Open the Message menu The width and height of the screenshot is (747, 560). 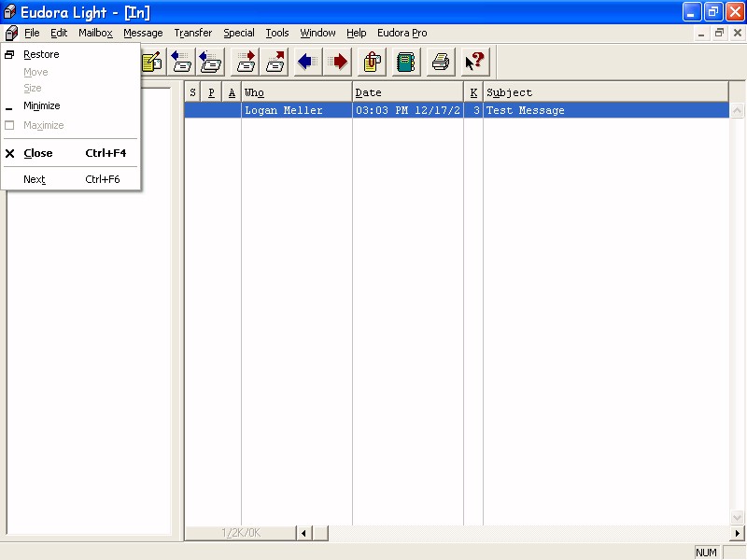[x=143, y=33]
